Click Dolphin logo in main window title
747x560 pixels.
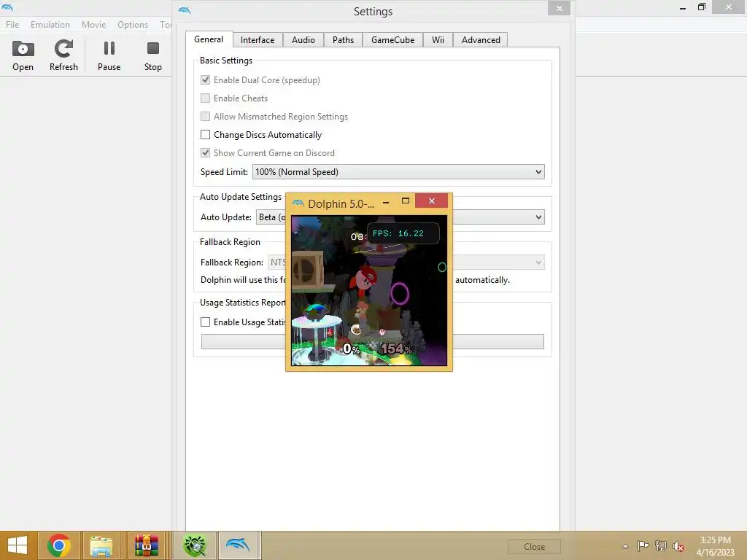(7, 7)
